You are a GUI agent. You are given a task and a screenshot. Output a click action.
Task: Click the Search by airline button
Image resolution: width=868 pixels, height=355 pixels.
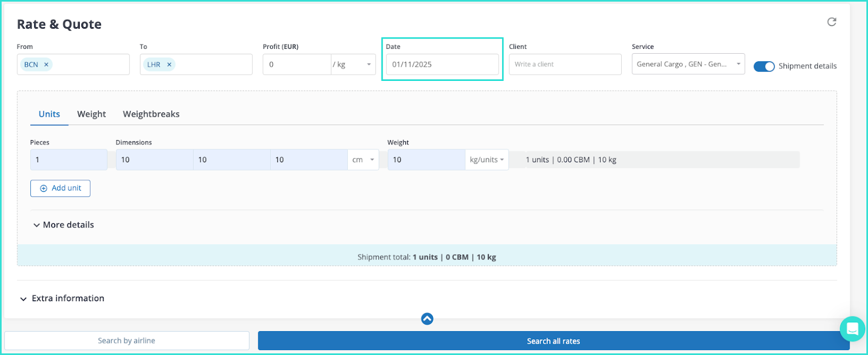click(x=126, y=341)
